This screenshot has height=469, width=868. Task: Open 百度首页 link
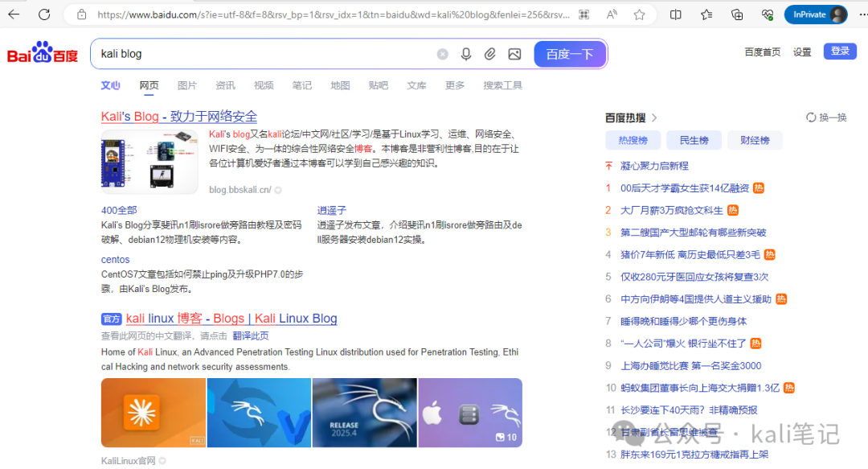tap(762, 51)
